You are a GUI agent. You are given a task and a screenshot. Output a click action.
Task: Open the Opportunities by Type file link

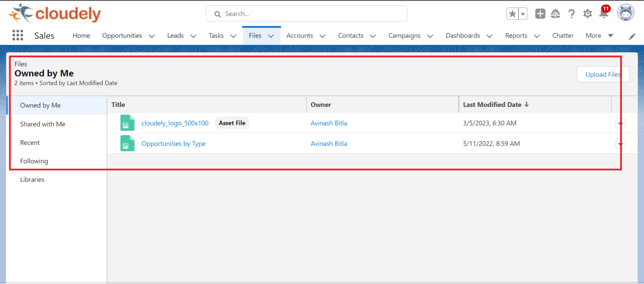coord(174,144)
